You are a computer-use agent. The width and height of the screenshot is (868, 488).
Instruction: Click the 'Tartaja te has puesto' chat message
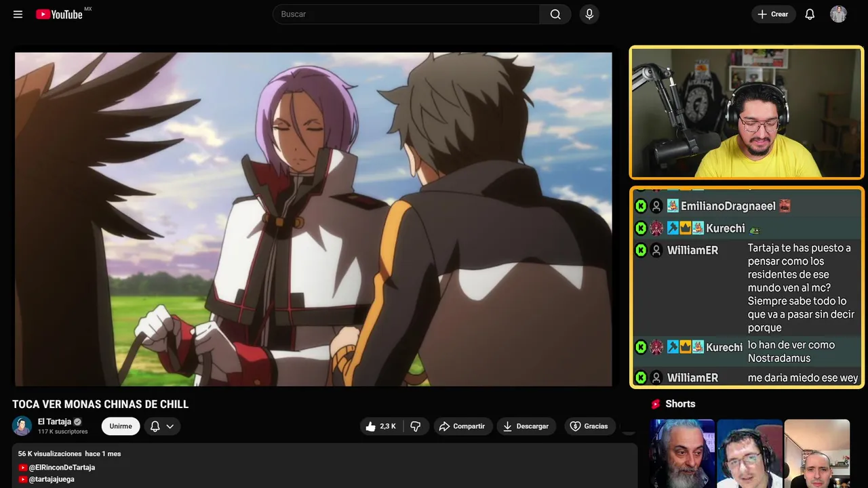[800, 287]
